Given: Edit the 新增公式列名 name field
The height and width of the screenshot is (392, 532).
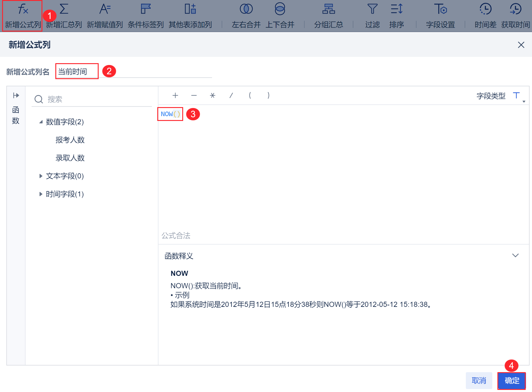Looking at the screenshot, I should [x=134, y=72].
